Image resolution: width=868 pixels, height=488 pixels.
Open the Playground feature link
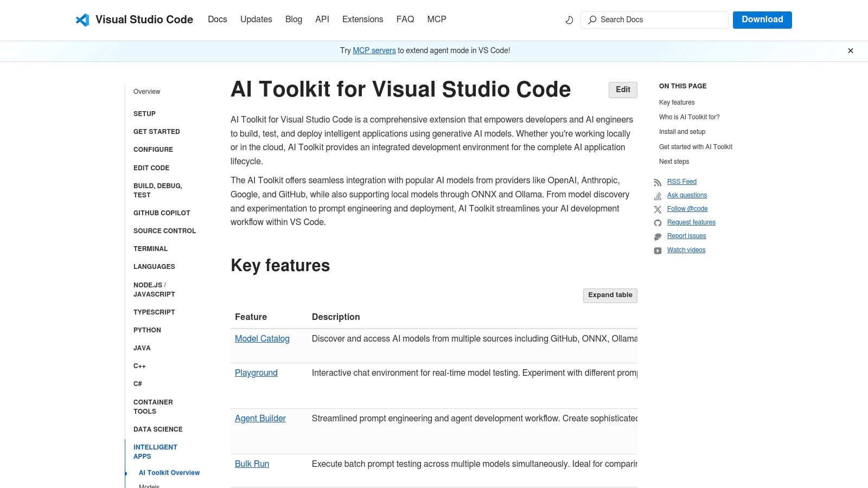coord(256,373)
